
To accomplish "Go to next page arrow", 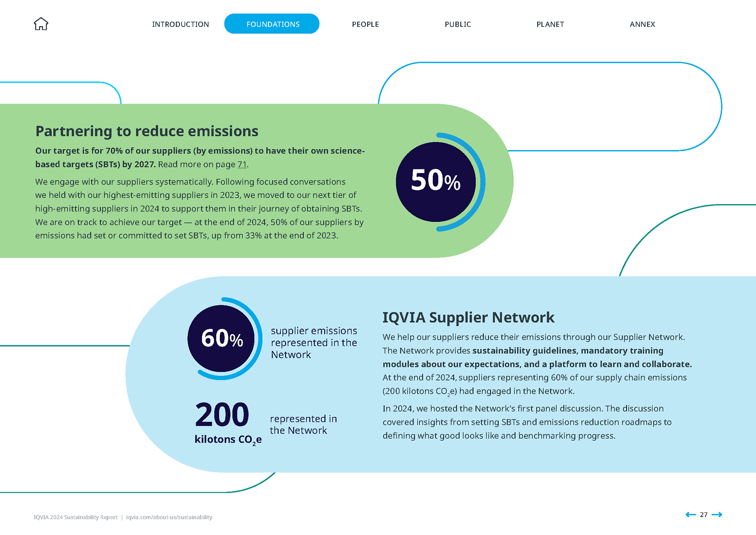I will click(717, 515).
